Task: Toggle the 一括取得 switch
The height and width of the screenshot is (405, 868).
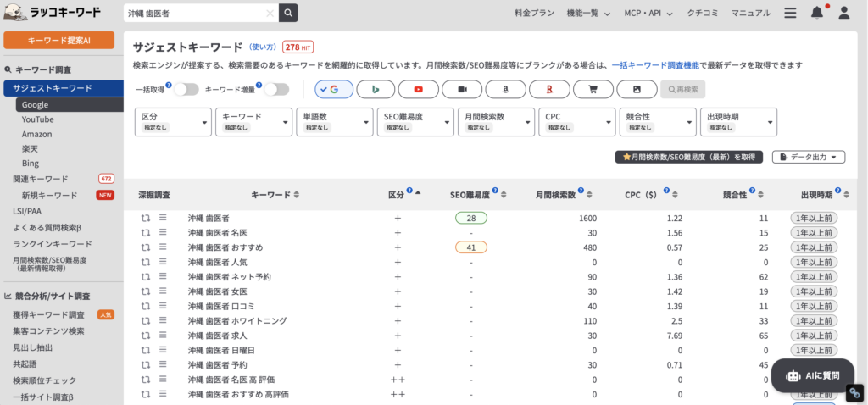Action: (186, 89)
